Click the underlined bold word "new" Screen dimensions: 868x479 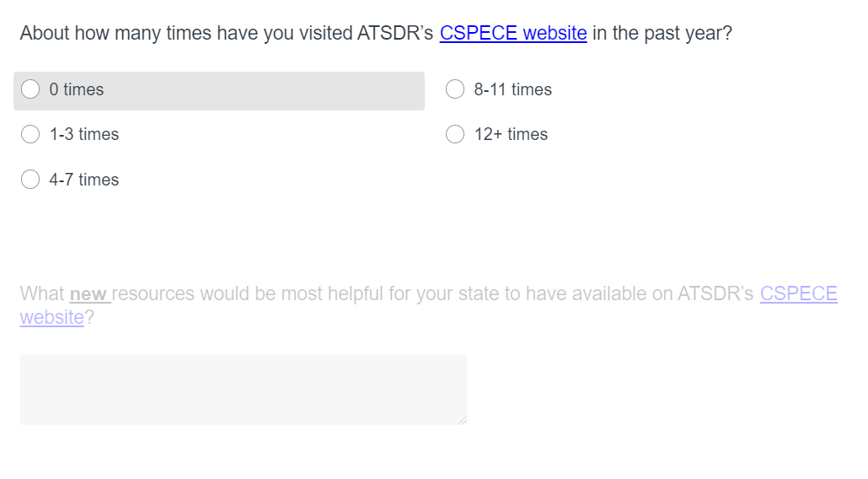click(x=88, y=294)
